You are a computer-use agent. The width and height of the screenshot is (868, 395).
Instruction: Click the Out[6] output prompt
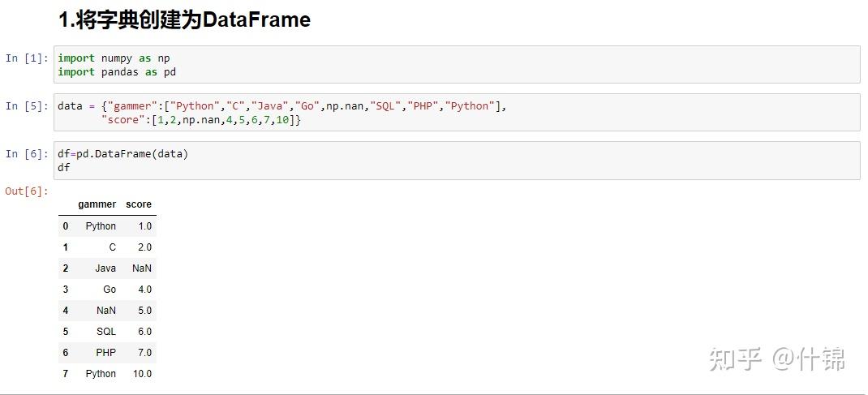click(27, 191)
